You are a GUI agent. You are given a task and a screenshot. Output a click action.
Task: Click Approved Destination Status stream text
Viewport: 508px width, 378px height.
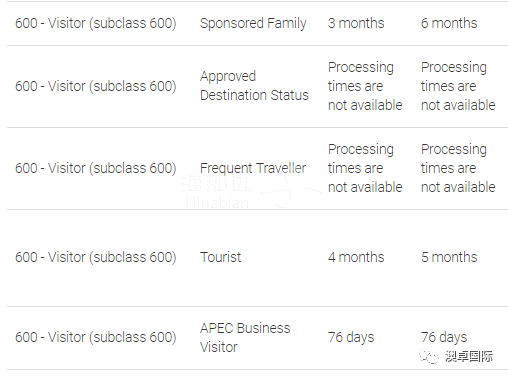(254, 86)
